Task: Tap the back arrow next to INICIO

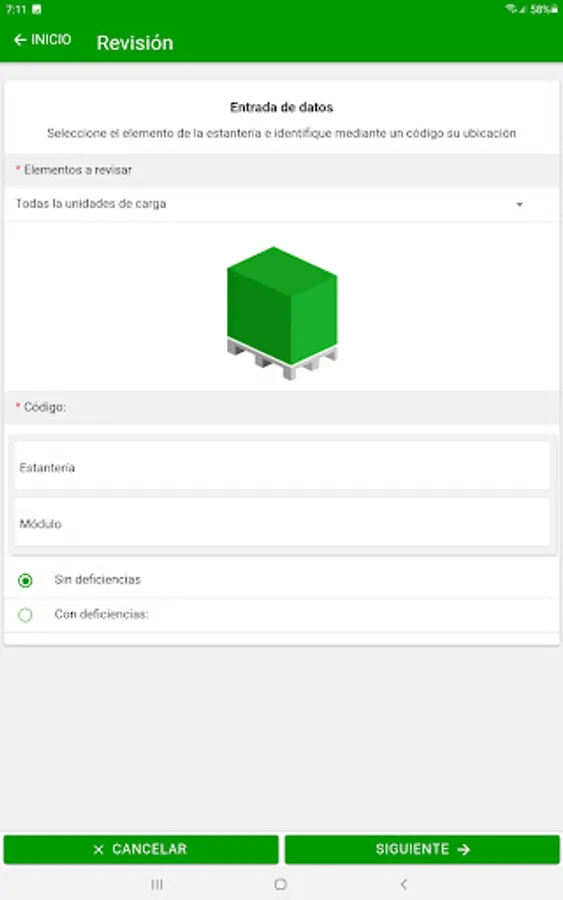Action: point(20,40)
